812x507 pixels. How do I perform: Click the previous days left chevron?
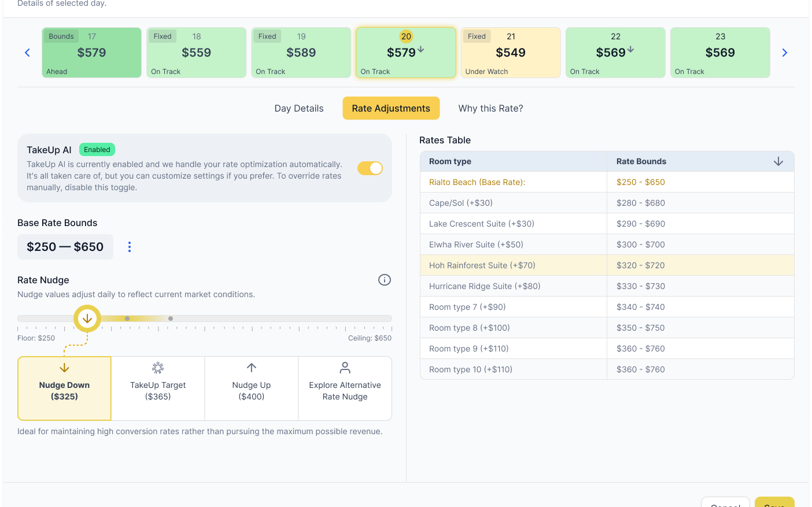(27, 53)
